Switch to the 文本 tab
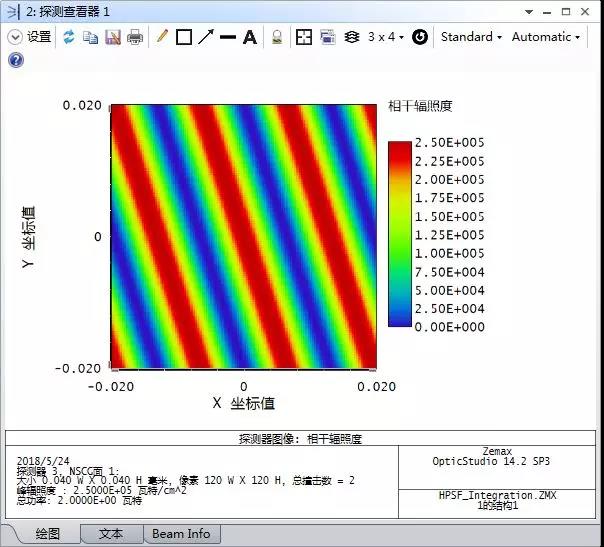This screenshot has height=547, width=604. coord(111,534)
